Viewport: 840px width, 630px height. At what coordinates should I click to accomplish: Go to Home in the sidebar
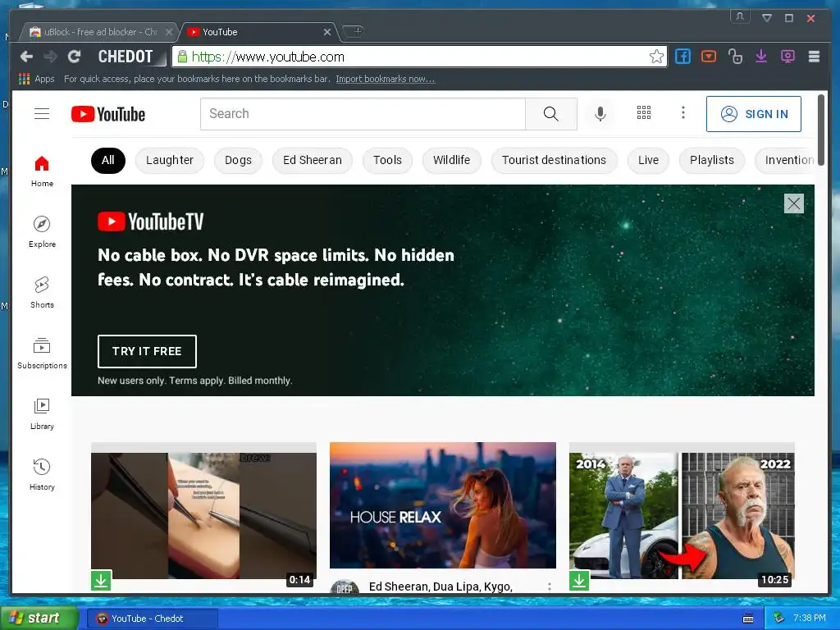(42, 171)
